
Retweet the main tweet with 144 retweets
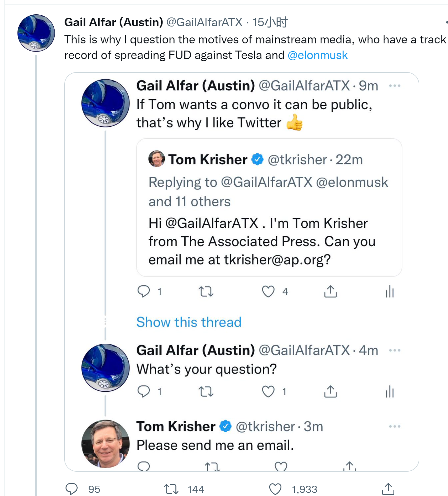click(x=171, y=489)
